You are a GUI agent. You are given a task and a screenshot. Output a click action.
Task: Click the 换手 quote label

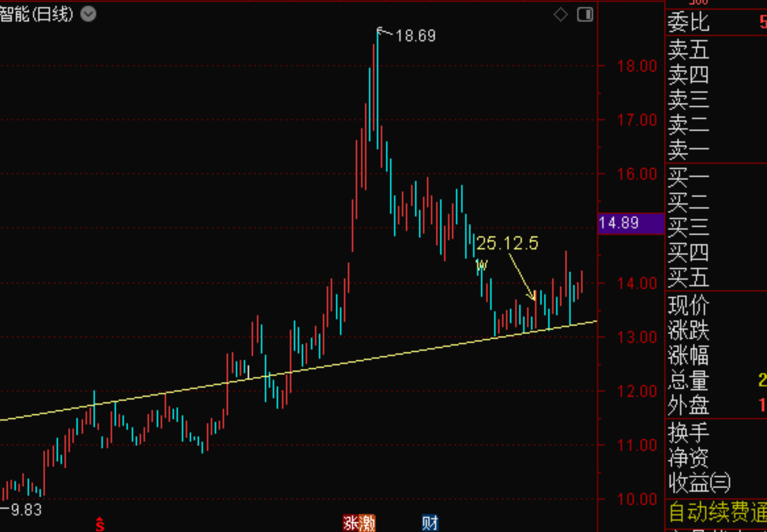tap(688, 432)
